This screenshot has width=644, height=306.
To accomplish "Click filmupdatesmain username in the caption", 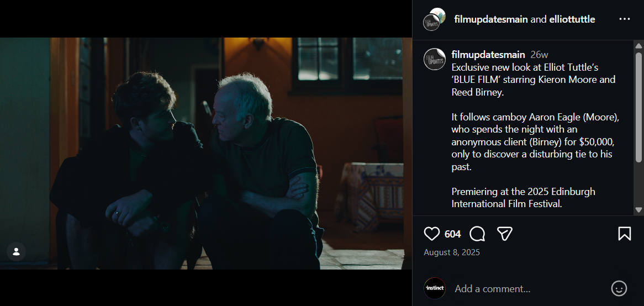I will [488, 55].
